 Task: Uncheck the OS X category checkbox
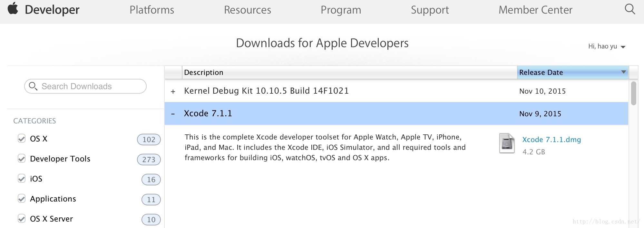(x=22, y=139)
